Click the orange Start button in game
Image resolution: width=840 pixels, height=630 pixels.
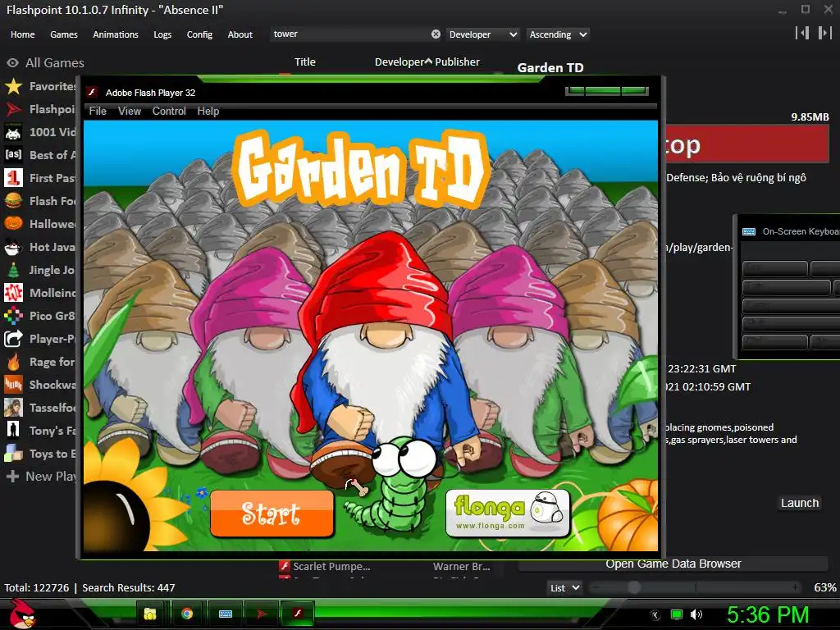click(272, 514)
